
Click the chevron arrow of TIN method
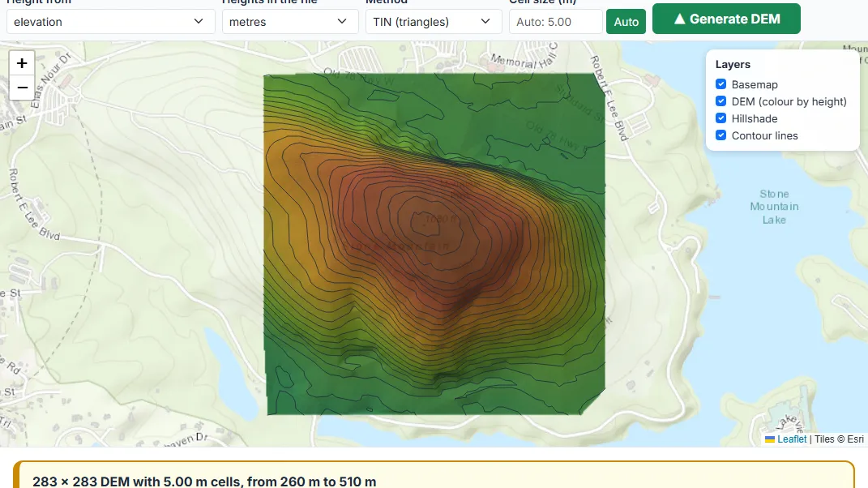(x=485, y=21)
